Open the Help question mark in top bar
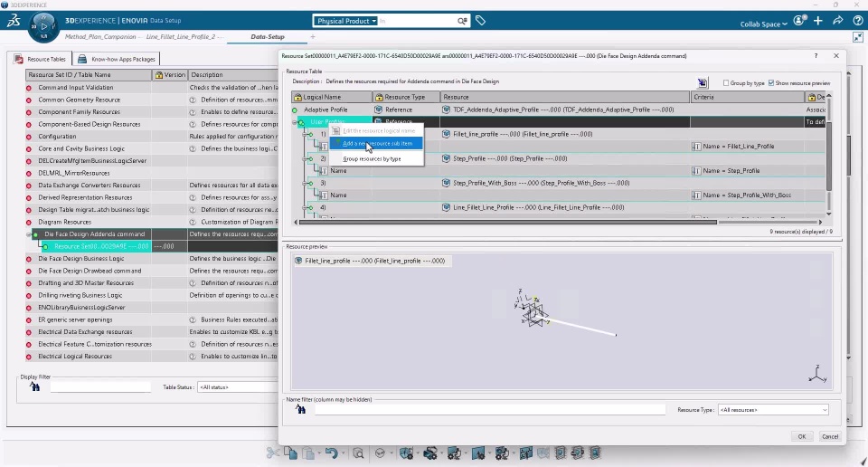The image size is (868, 467). point(857,21)
